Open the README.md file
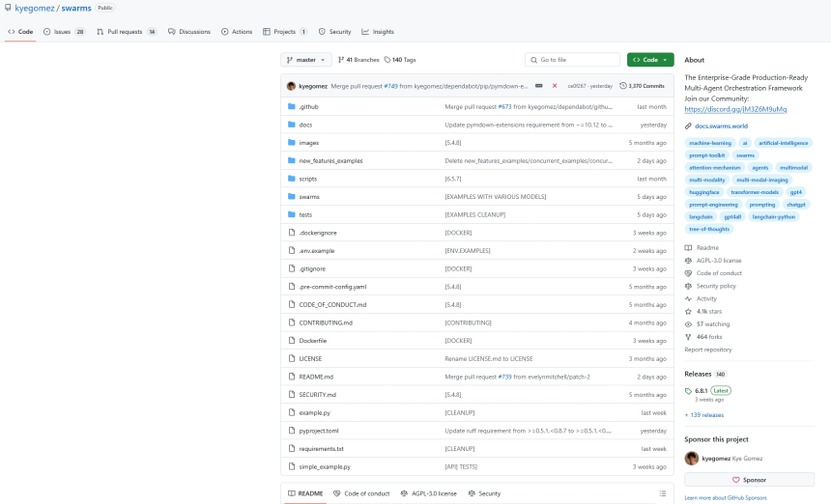The image size is (831, 504). coord(316,377)
